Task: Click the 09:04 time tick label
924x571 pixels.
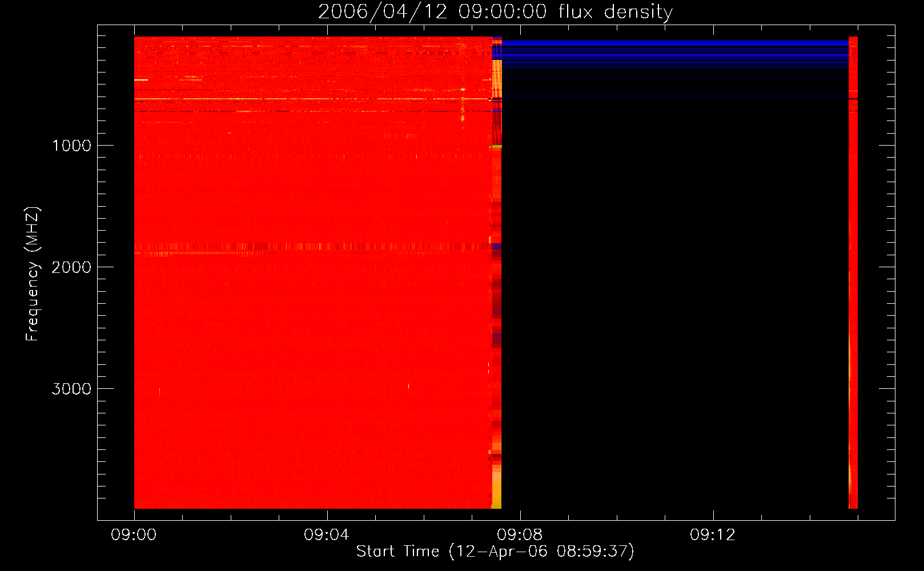Action: pos(327,535)
